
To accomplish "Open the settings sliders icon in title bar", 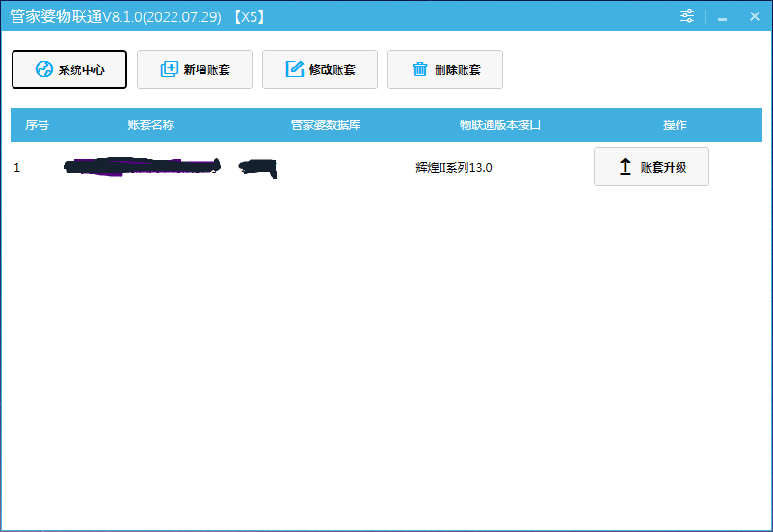I will 687,16.
